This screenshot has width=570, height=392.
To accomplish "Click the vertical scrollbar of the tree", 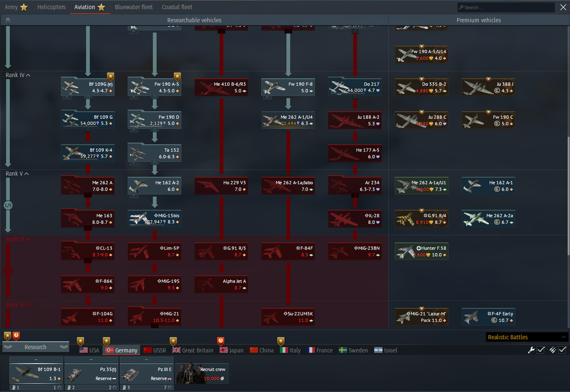I will [x=568, y=196].
